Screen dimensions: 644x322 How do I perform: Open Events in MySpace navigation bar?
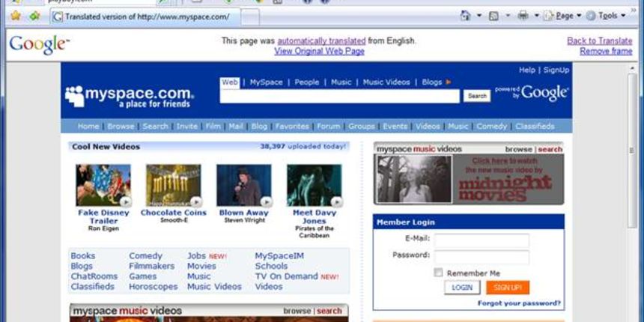395,126
